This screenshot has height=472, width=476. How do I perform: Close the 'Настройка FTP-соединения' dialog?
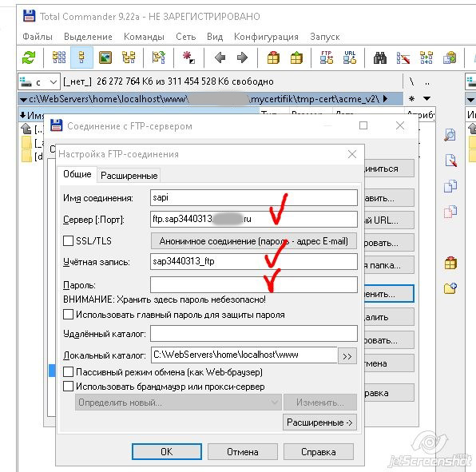(x=352, y=154)
